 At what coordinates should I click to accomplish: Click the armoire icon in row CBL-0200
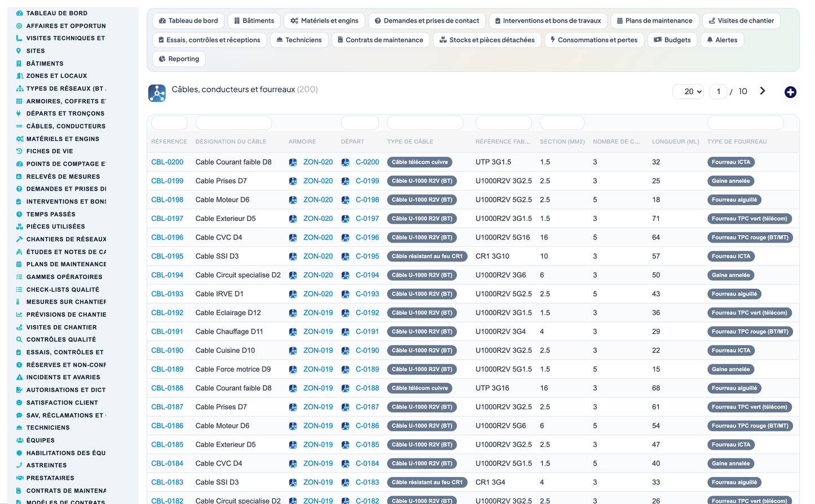point(293,162)
